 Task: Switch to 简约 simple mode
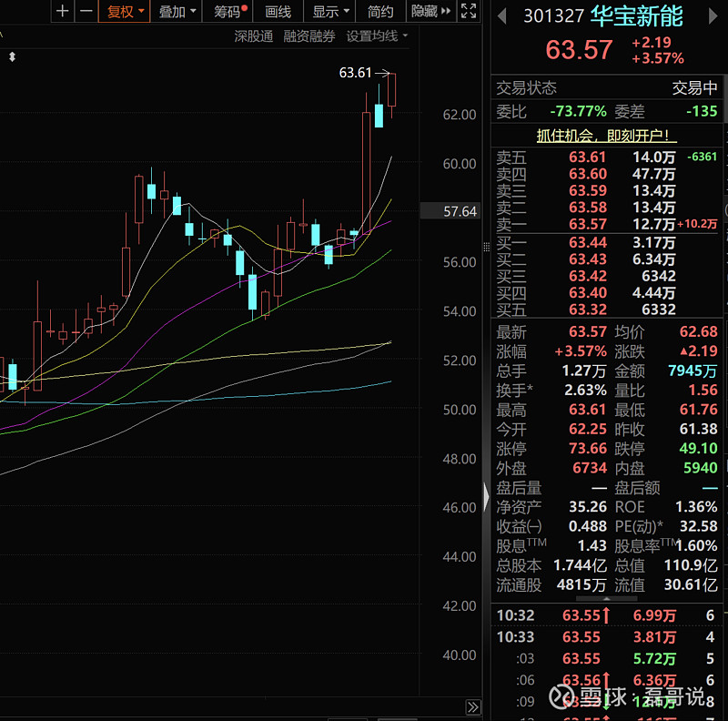[x=380, y=11]
